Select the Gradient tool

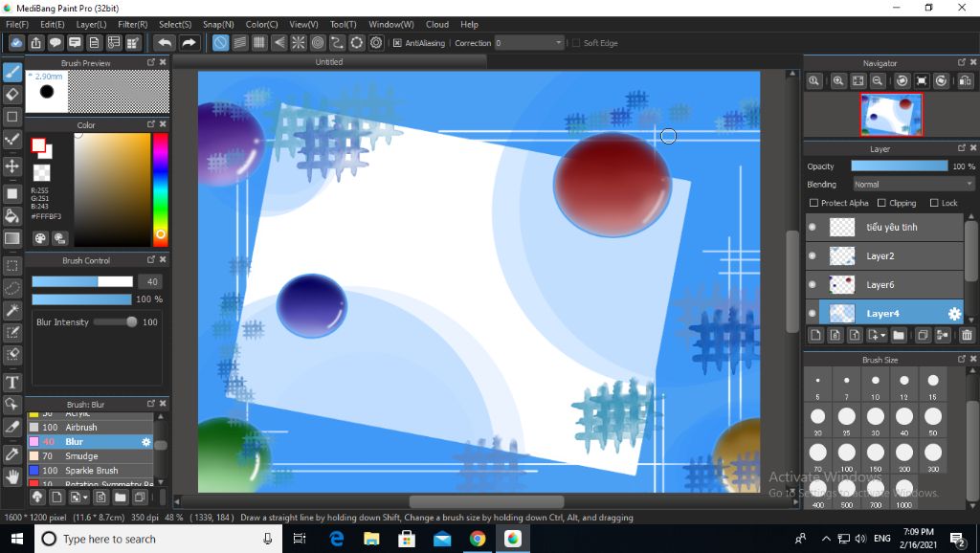tap(11, 238)
